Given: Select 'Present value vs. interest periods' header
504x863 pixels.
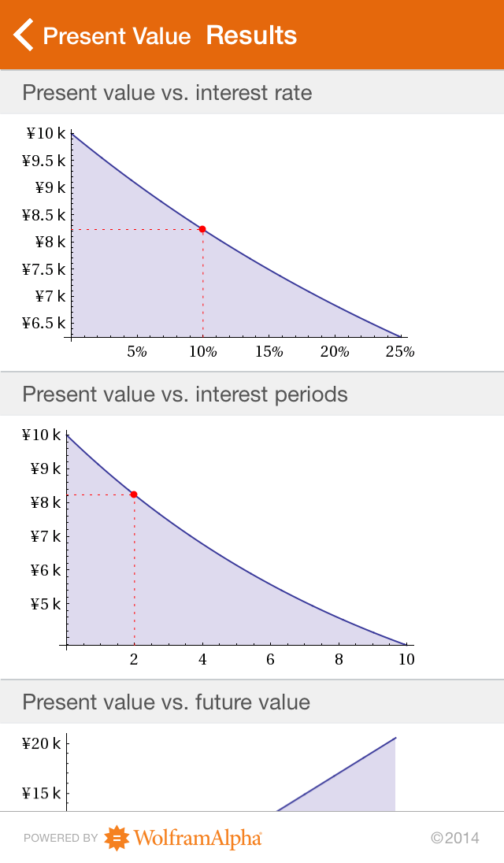Looking at the screenshot, I should click(x=185, y=394).
